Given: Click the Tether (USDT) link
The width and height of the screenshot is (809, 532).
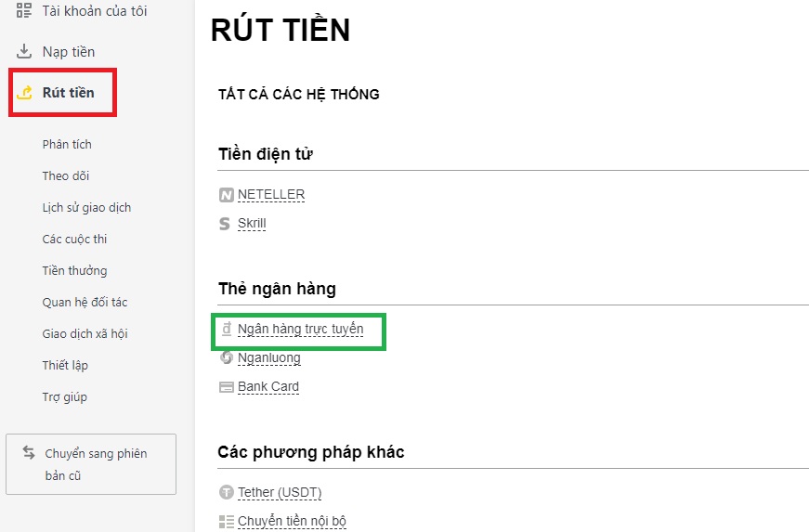Looking at the screenshot, I should point(280,492).
